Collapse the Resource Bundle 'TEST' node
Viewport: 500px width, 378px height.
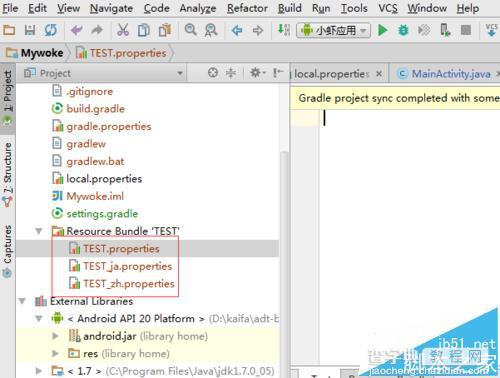[39, 231]
